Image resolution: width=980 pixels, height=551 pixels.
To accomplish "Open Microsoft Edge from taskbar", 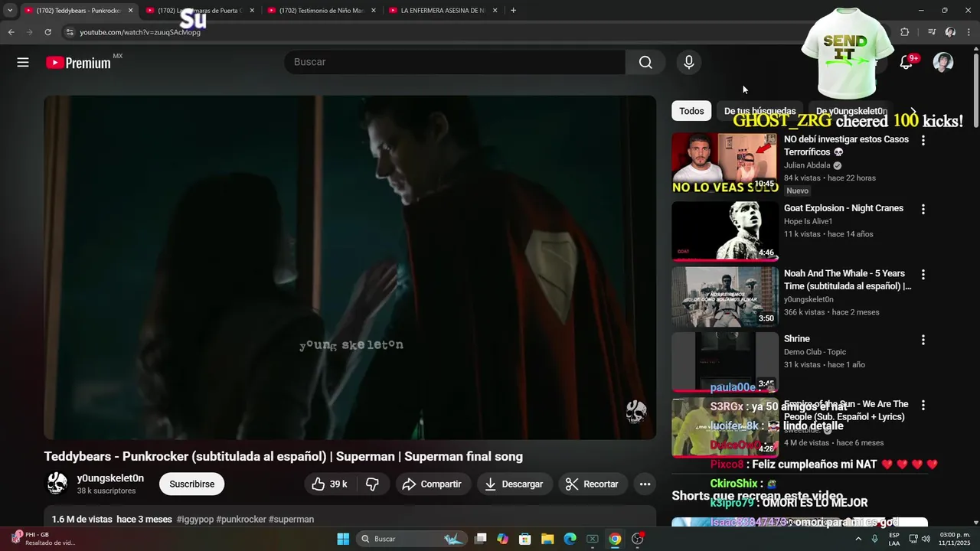I will [x=570, y=539].
